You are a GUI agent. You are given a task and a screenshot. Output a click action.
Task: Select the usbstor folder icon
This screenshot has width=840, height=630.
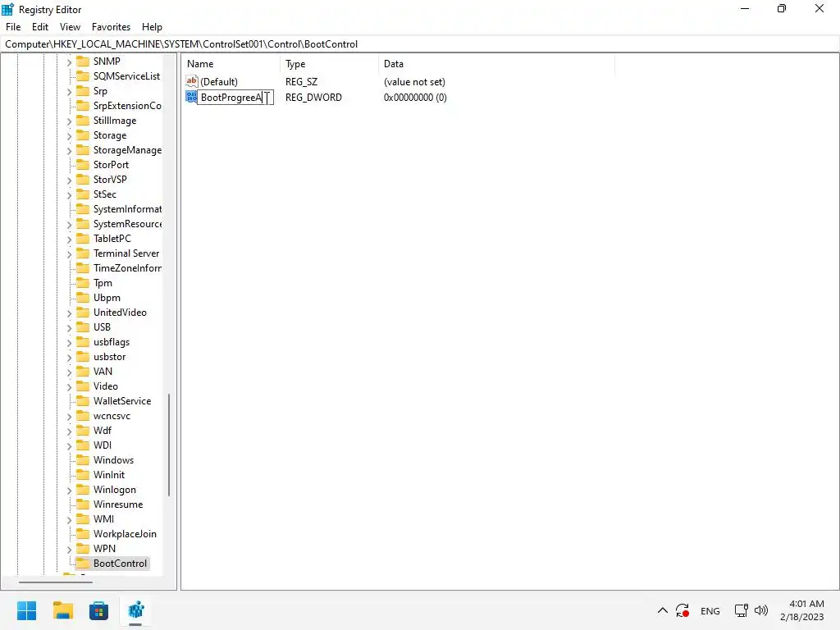click(83, 356)
